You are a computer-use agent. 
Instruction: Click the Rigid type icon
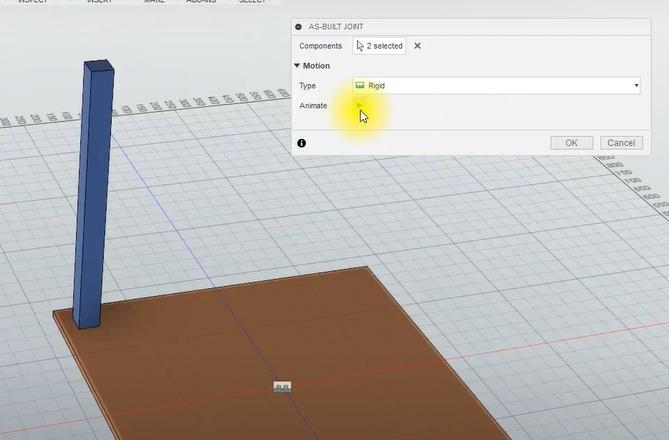point(360,85)
